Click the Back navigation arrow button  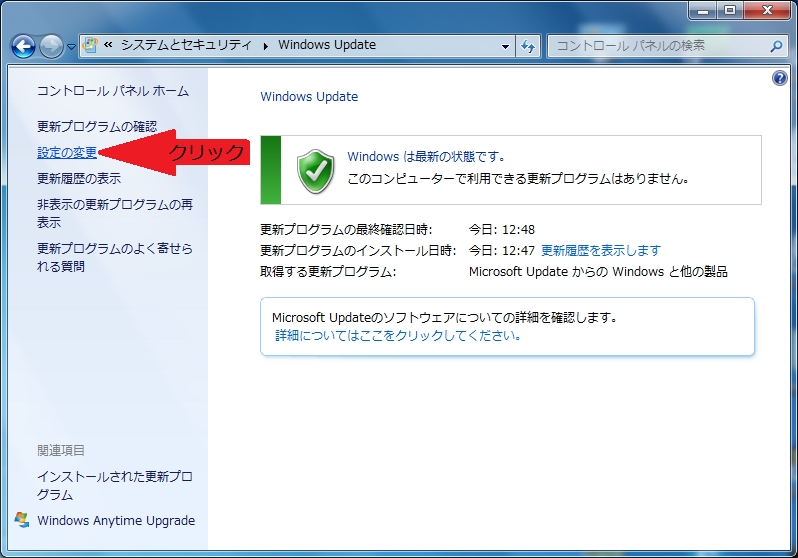click(x=23, y=47)
